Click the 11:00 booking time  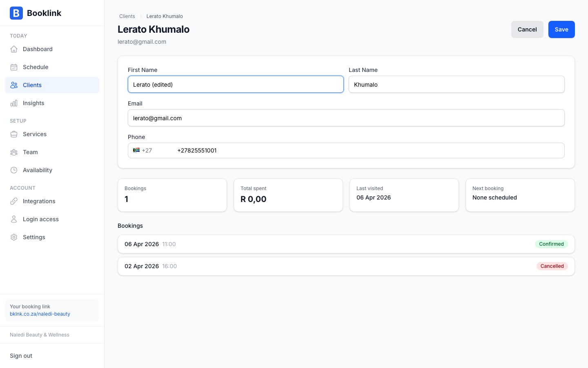169,244
